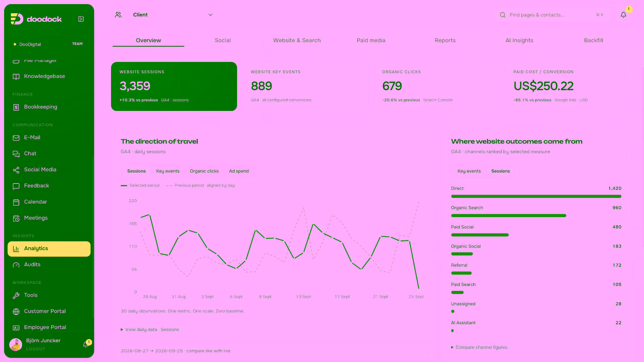Image resolution: width=644 pixels, height=362 pixels.
Task: Click the Analytics bar chart icon
Action: pyautogui.click(x=16, y=249)
